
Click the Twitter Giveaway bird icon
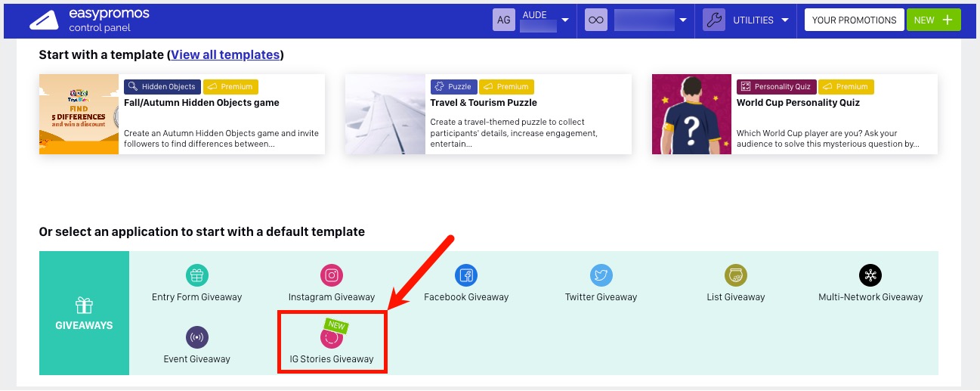click(601, 275)
